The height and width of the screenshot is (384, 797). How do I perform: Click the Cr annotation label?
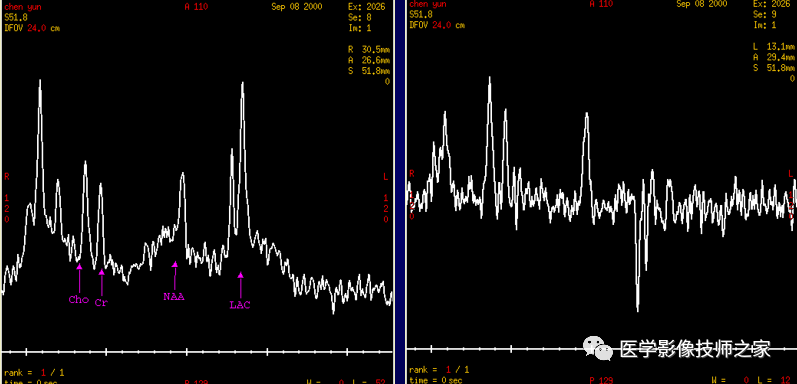click(101, 302)
